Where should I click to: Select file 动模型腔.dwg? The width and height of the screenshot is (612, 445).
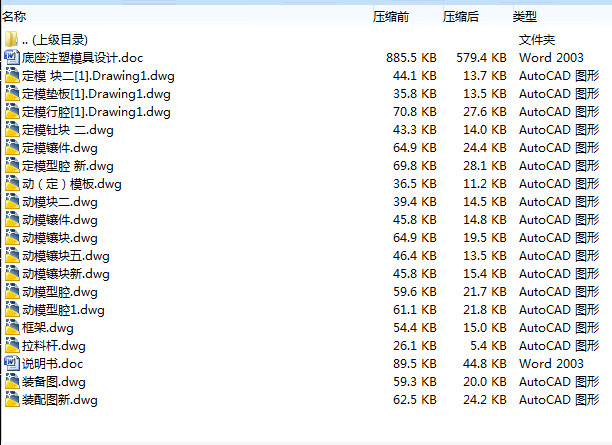pyautogui.click(x=60, y=292)
